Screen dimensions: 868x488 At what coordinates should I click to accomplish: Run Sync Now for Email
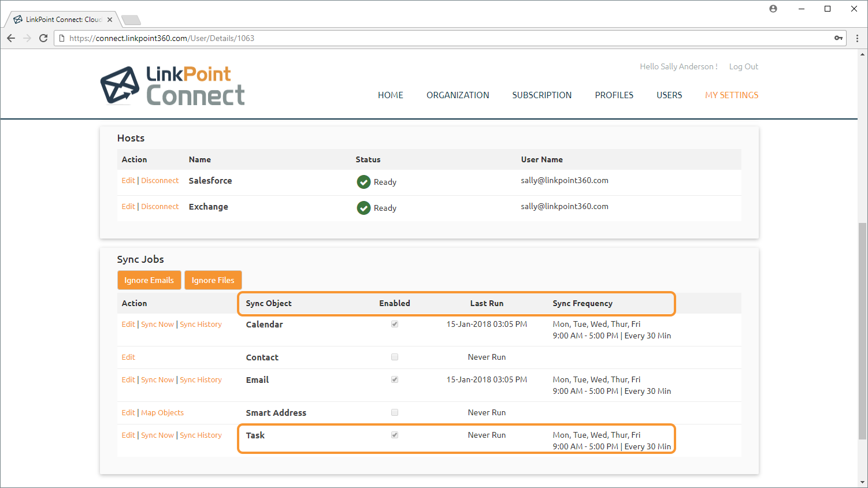(x=157, y=379)
